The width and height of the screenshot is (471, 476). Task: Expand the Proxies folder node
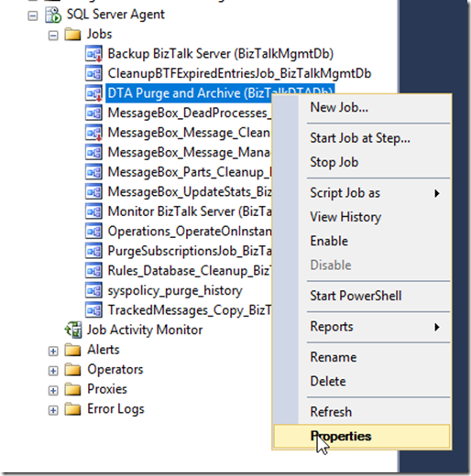53,390
